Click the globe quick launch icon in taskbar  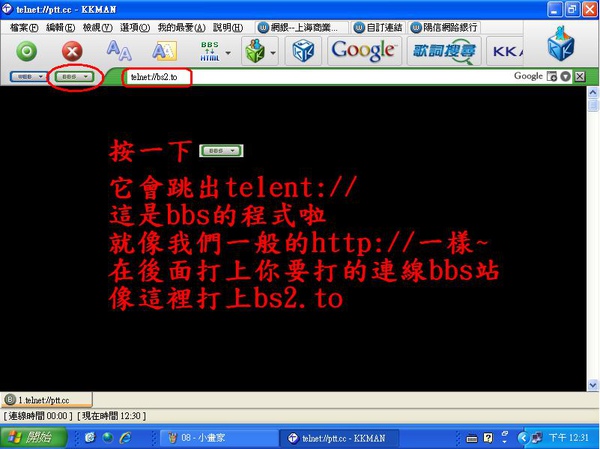(108, 438)
